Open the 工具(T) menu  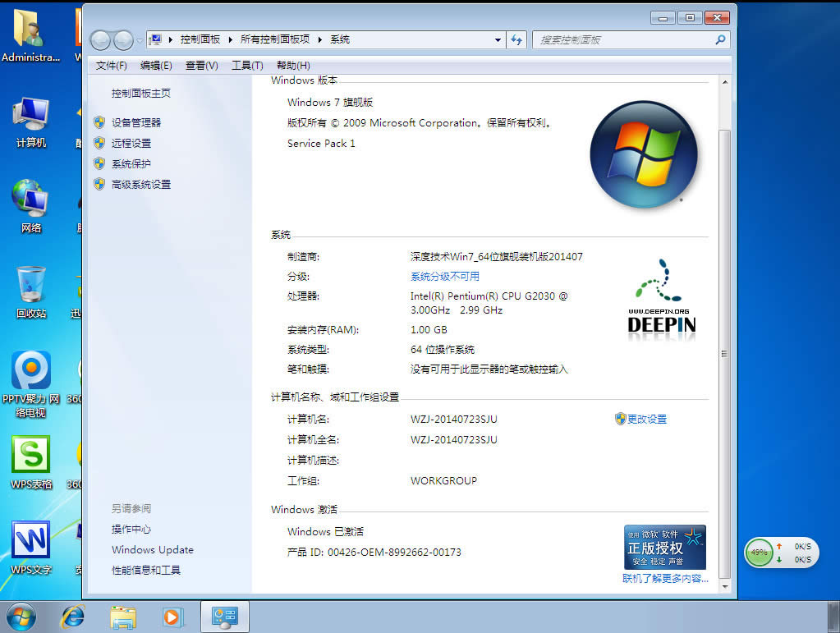246,66
